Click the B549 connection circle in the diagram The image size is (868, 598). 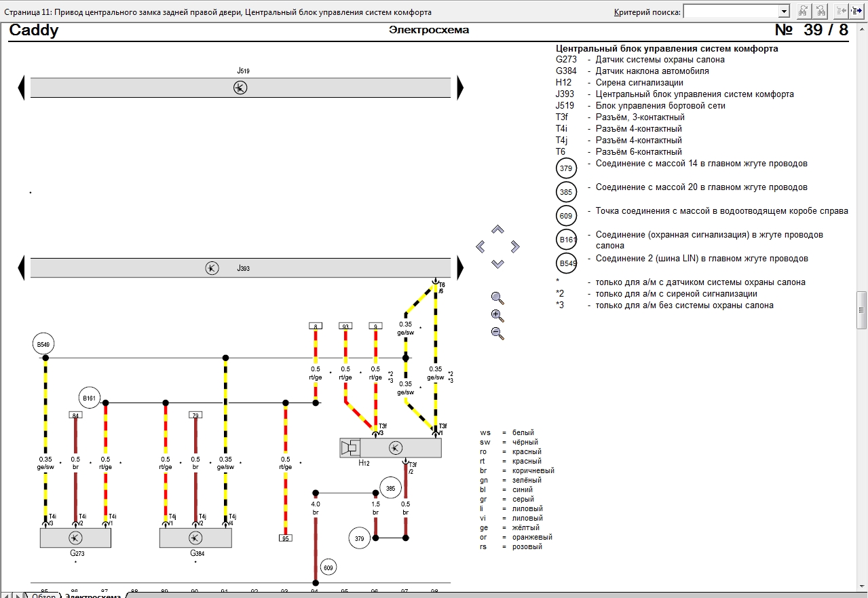tap(43, 343)
